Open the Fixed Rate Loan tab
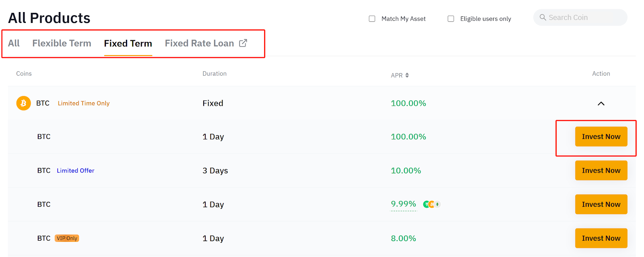This screenshot has height=257, width=644. point(199,43)
